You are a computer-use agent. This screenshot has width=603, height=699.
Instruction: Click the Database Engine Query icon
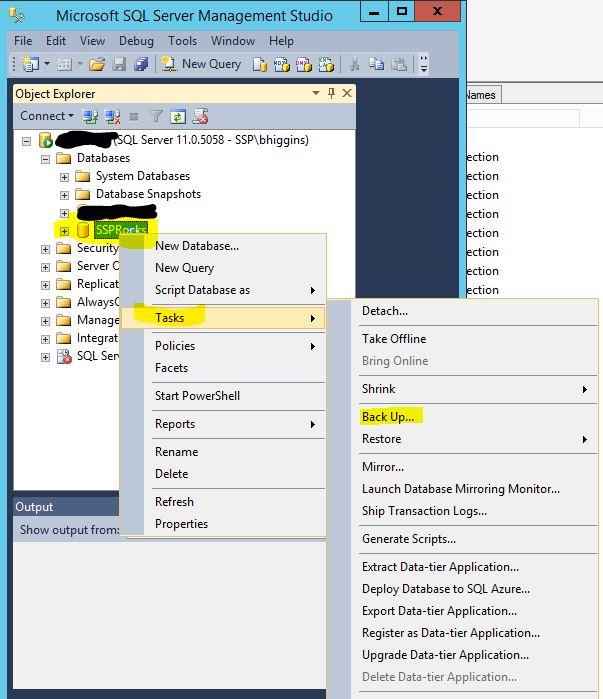pyautogui.click(x=260, y=64)
